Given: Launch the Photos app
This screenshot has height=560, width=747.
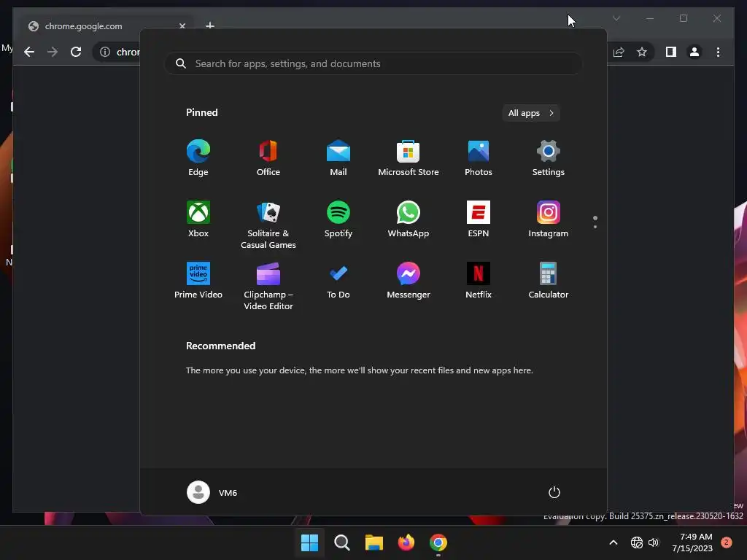Looking at the screenshot, I should [479, 158].
